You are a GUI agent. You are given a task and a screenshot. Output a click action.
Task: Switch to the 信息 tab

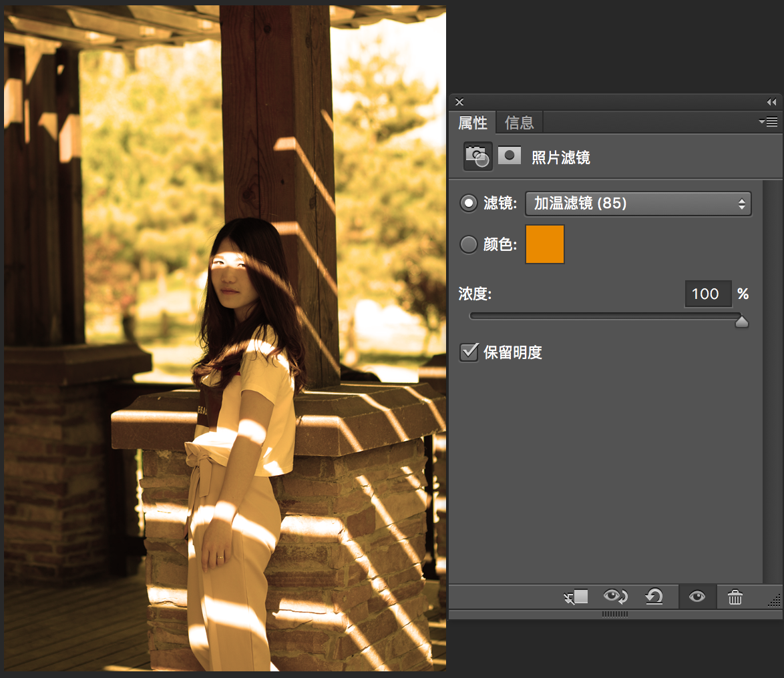(519, 122)
